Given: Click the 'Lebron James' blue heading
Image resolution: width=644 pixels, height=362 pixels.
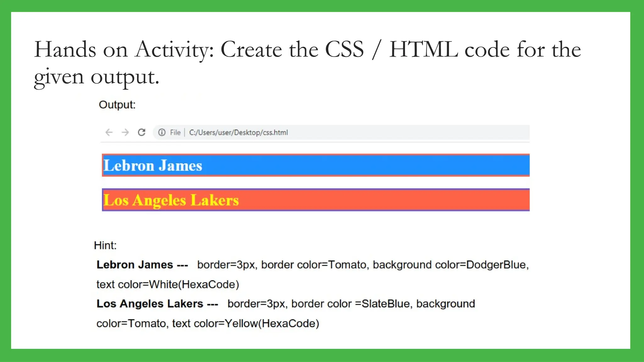Looking at the screenshot, I should pos(316,165).
